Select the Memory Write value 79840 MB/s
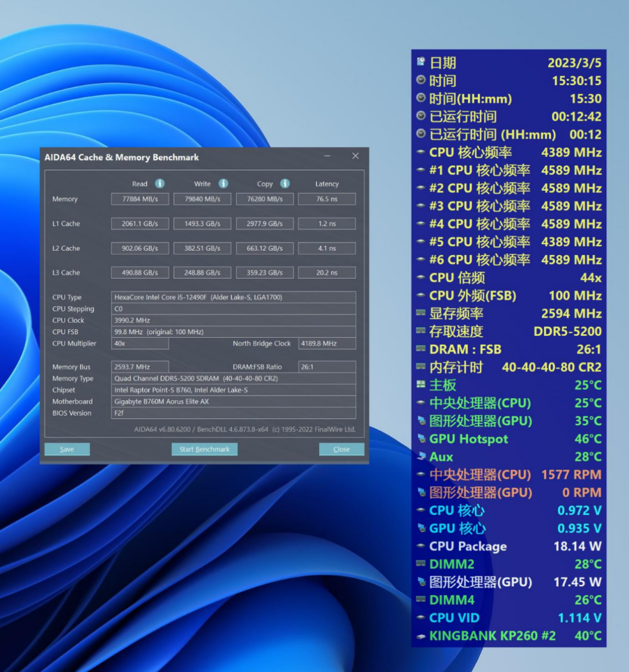The image size is (629, 672). point(203,199)
